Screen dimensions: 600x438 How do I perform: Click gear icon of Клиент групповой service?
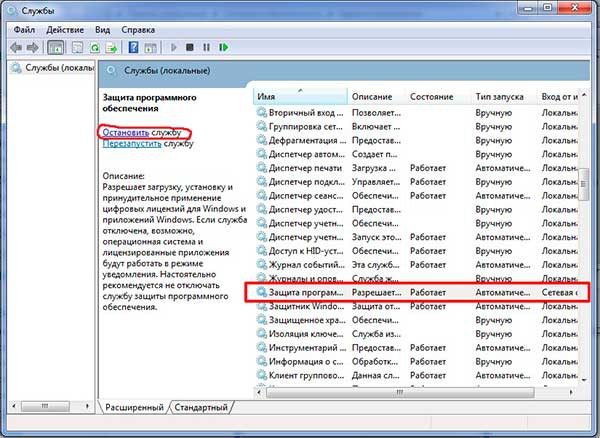[x=261, y=375]
